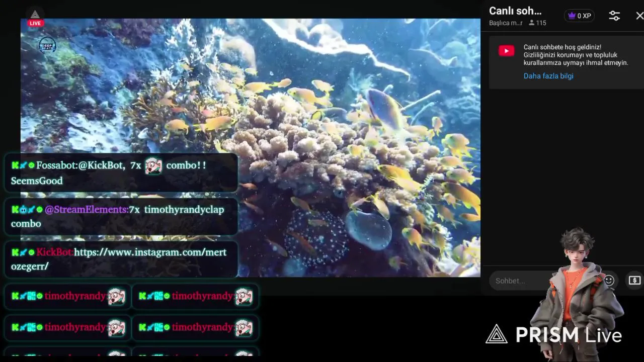This screenshot has height=362, width=644.
Task: Click the PRISM Live triangle logo
Action: pos(496,334)
